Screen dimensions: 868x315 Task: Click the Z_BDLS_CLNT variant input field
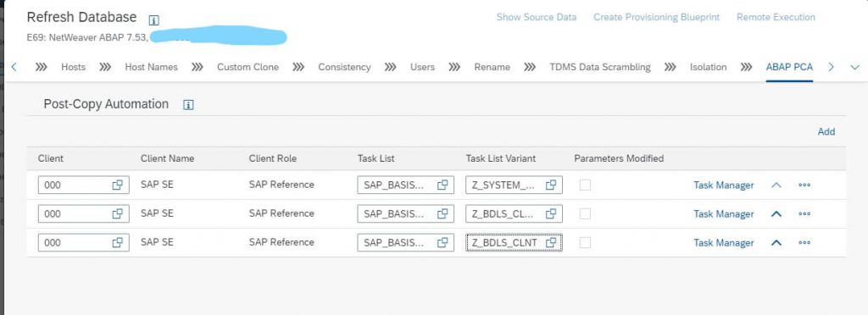514,243
